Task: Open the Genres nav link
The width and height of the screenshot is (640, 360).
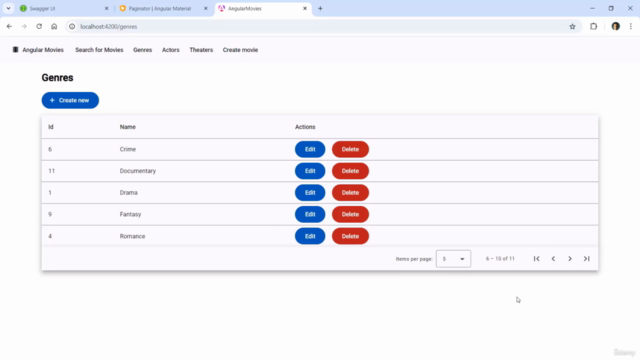Action: (x=142, y=50)
